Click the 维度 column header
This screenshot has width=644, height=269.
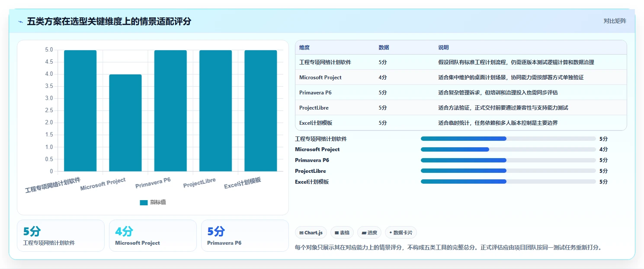[304, 48]
